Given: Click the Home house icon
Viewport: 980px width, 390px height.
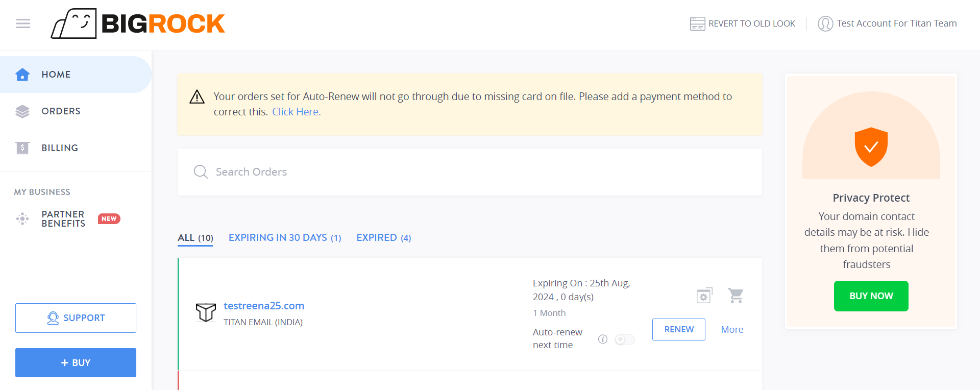Looking at the screenshot, I should pyautogui.click(x=22, y=75).
